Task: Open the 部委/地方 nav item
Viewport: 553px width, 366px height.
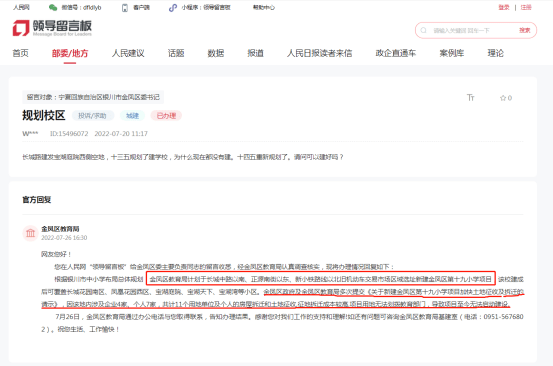Action: point(70,53)
